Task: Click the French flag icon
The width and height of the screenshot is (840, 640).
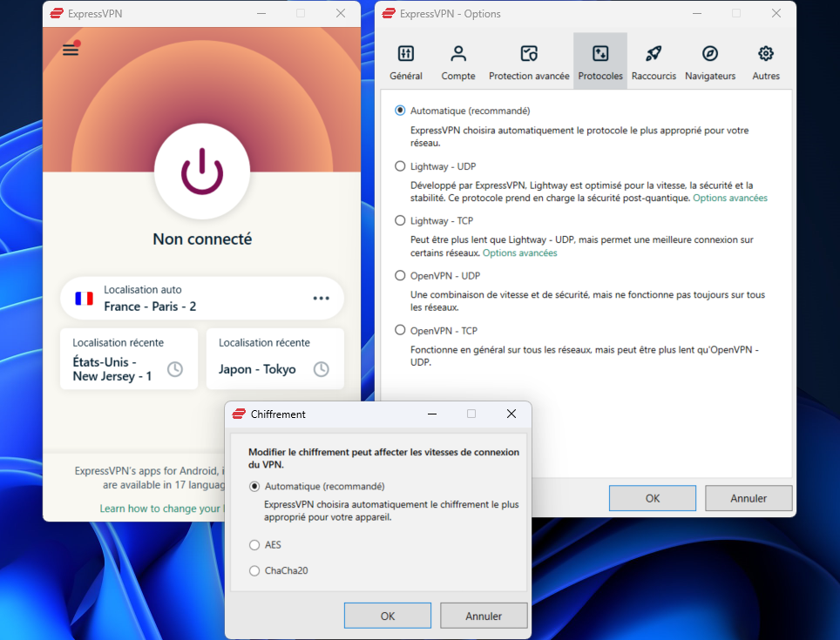Action: (85, 298)
